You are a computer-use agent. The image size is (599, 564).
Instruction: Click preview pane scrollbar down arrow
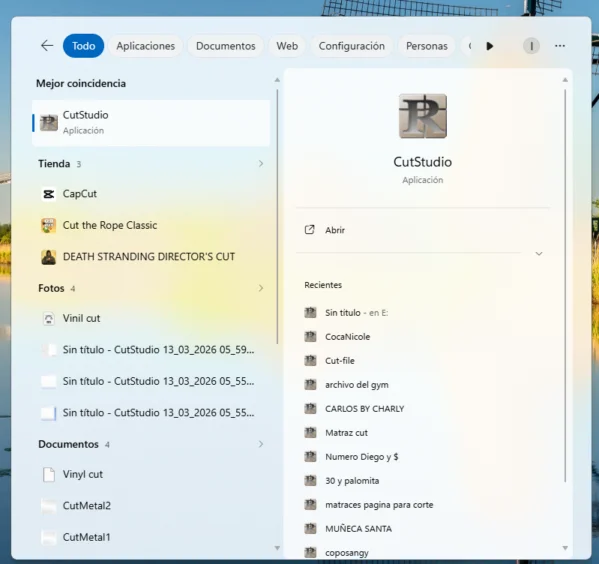point(565,548)
